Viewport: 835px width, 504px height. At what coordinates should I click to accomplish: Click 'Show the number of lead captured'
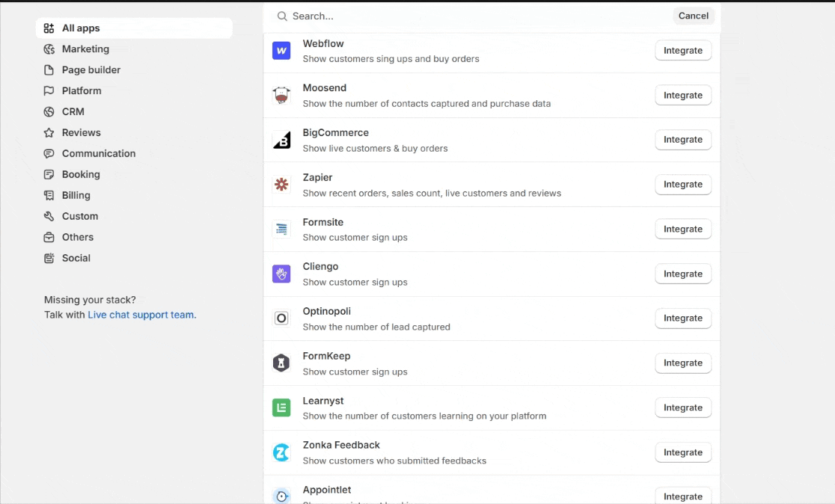click(x=376, y=327)
